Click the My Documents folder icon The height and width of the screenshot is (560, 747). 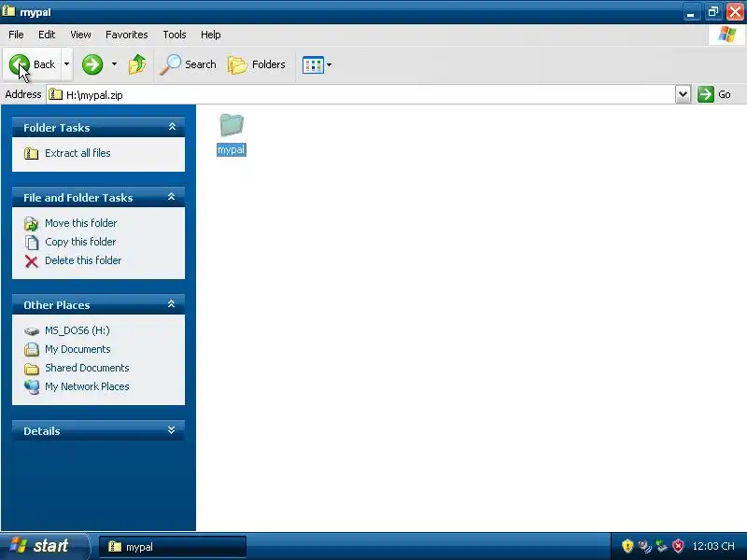[32, 349]
